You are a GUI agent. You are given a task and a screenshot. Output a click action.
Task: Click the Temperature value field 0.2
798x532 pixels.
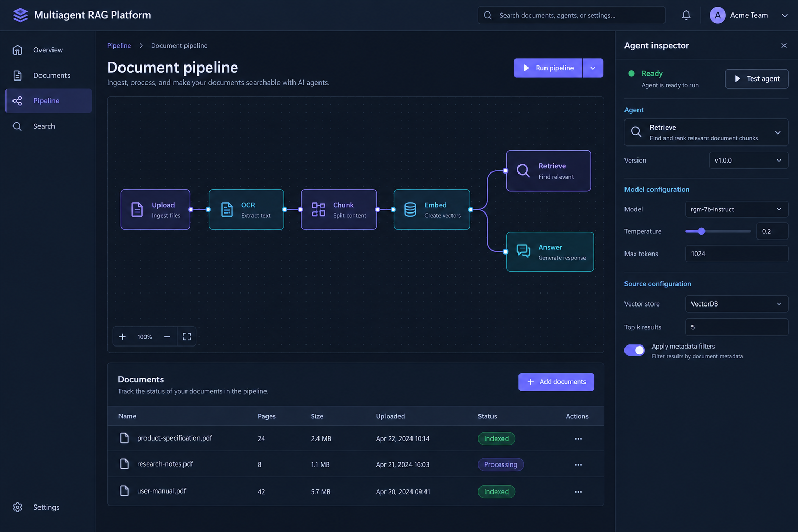[x=773, y=231]
